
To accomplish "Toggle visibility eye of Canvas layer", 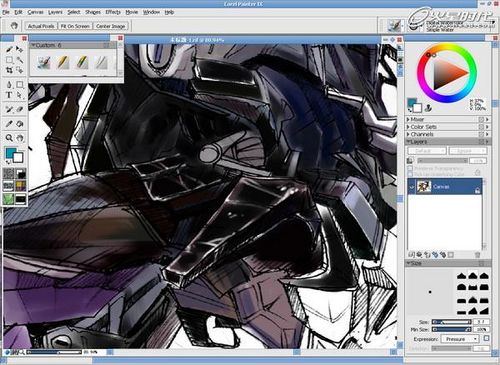I will pos(412,187).
